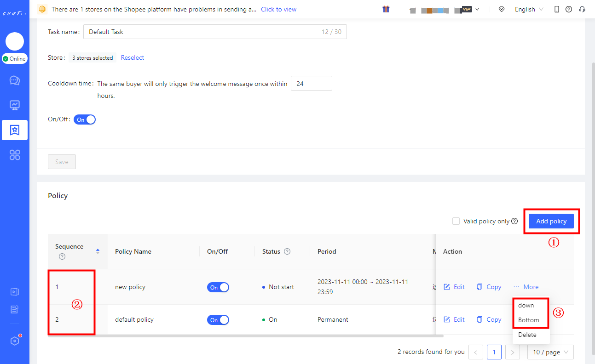Open the customer support headset icon

coord(582,9)
